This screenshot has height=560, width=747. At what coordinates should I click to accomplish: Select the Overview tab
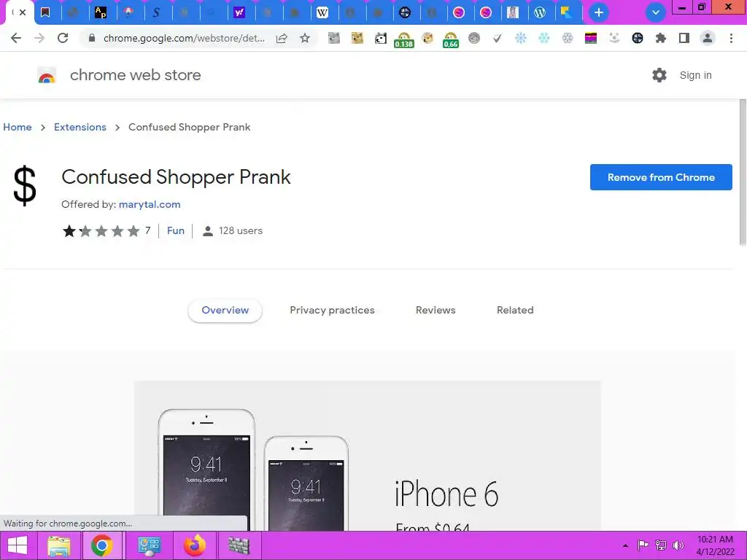225,310
